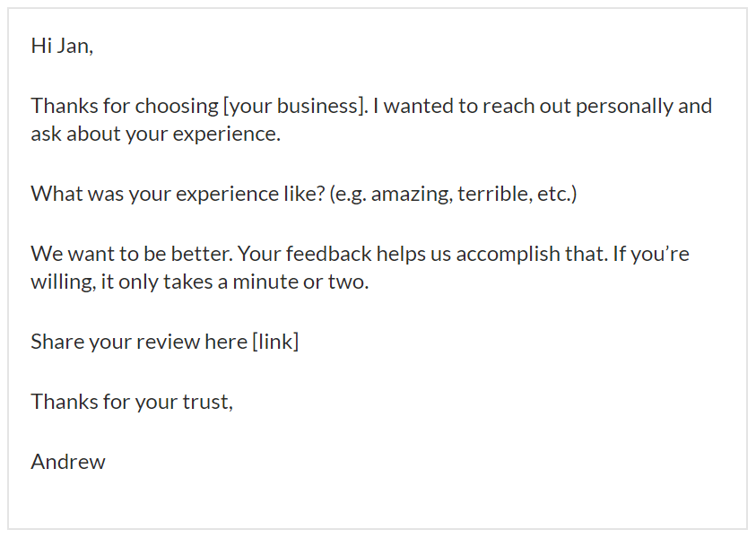Click 'Thanks for your trust,' closing line
Screen dimensions: 756x538
pos(132,402)
